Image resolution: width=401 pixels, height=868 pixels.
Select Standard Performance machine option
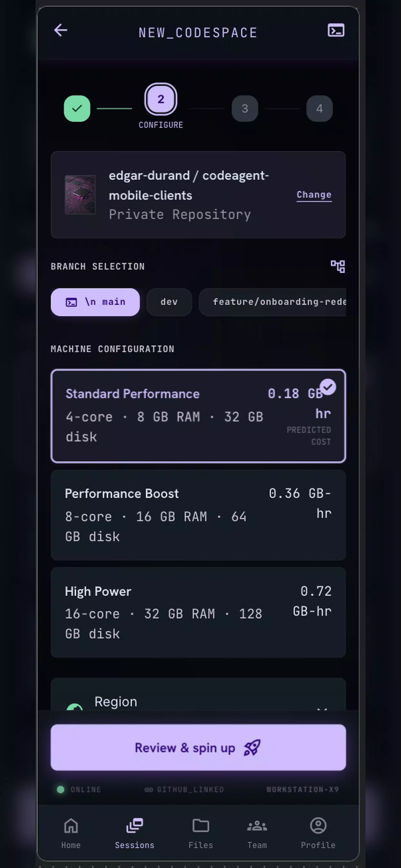point(198,416)
